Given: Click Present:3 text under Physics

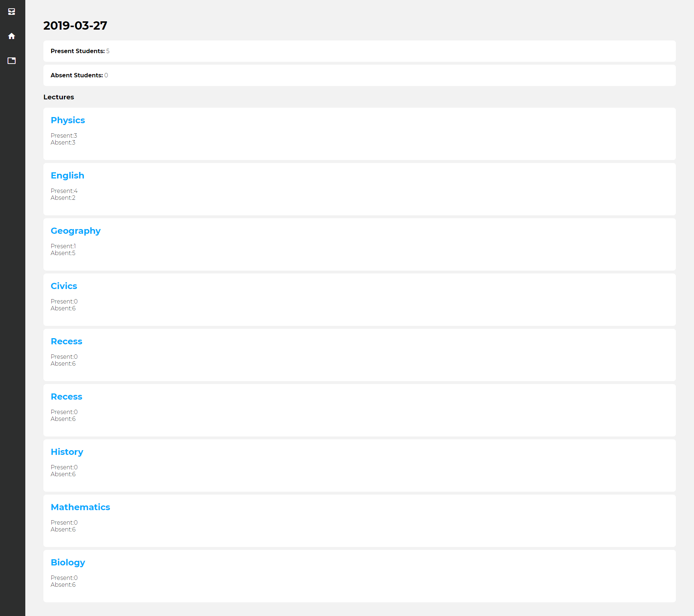Looking at the screenshot, I should point(64,136).
